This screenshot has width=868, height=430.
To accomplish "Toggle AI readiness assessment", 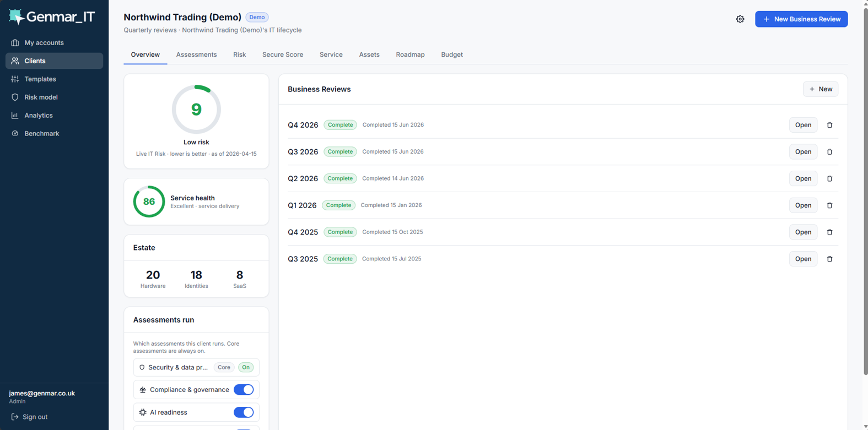I will (244, 412).
